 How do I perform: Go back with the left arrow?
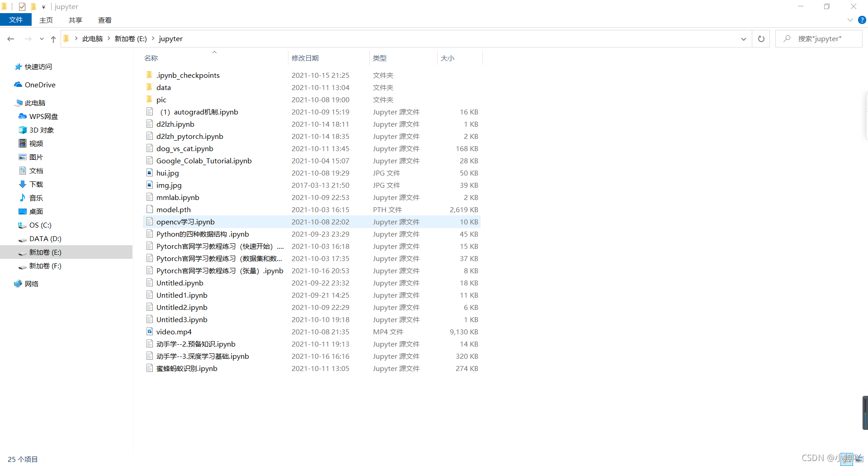pos(11,39)
